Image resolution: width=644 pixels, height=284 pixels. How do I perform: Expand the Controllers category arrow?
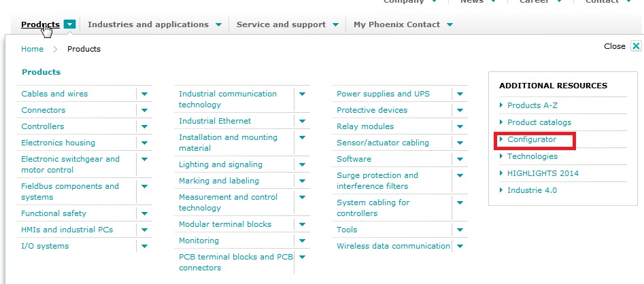click(x=145, y=126)
